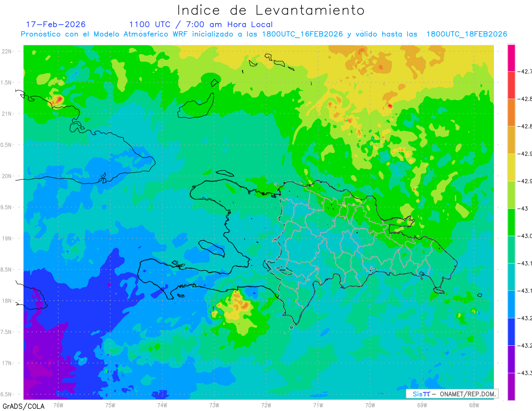Pick the orange colorbar swatch
The width and height of the screenshot is (532, 411).
point(511,113)
